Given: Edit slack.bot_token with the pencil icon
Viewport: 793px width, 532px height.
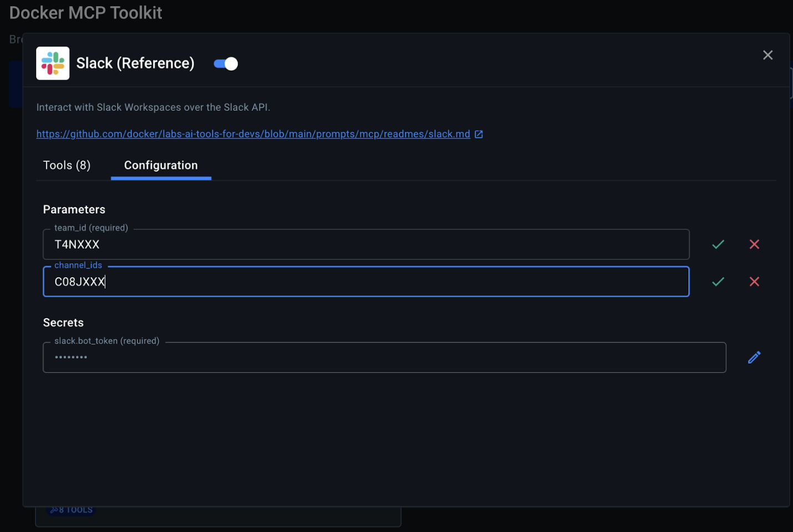Looking at the screenshot, I should click(754, 357).
